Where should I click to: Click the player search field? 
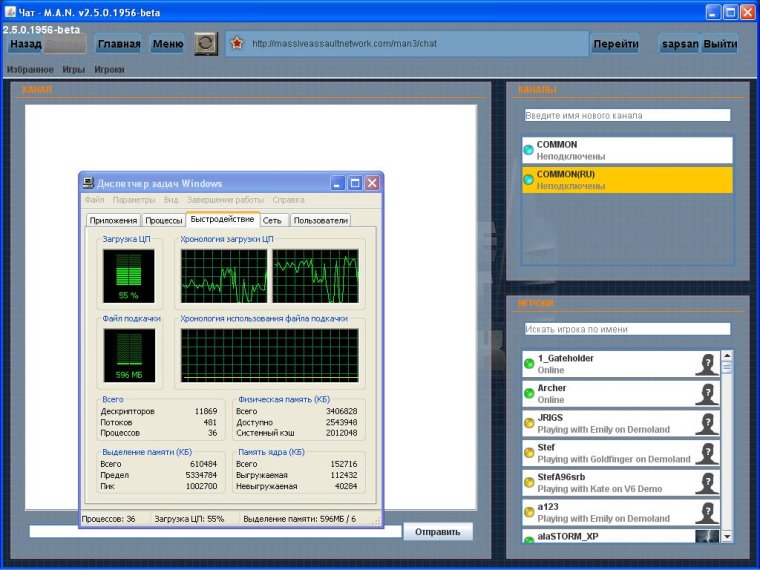pyautogui.click(x=628, y=329)
